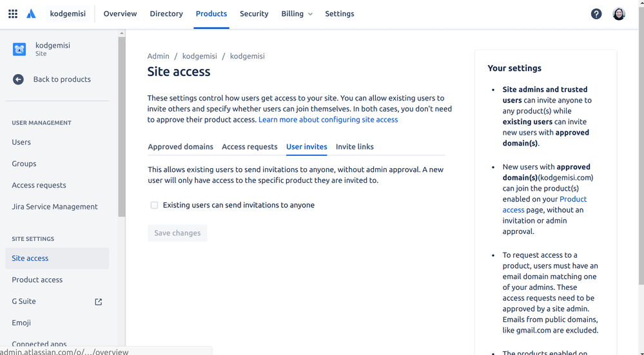Click the kodgemisi site avatar icon
The width and height of the screenshot is (644, 355).
click(x=19, y=49)
